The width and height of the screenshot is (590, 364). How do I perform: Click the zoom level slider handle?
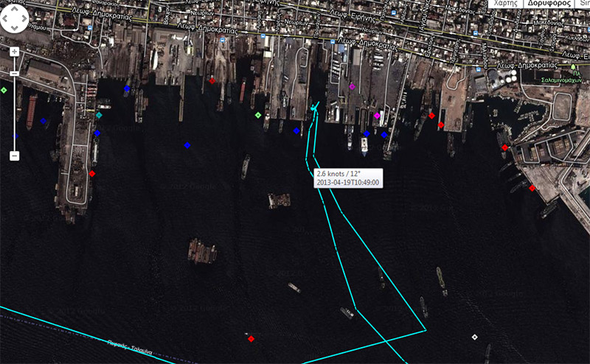pos(13,73)
